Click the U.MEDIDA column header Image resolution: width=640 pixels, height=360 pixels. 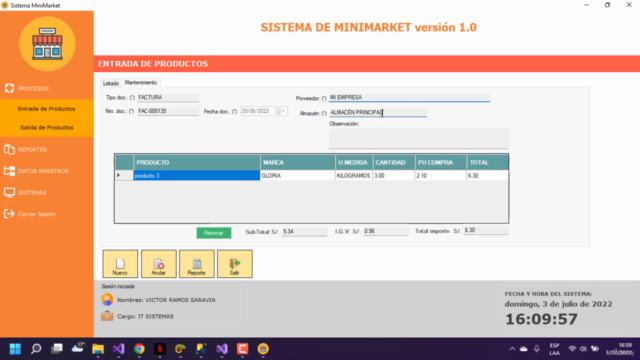click(x=353, y=162)
